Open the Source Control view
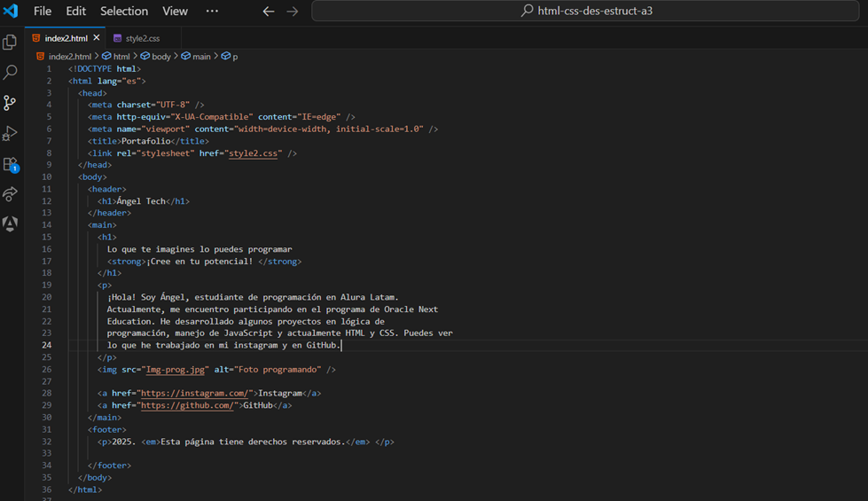 [x=10, y=102]
